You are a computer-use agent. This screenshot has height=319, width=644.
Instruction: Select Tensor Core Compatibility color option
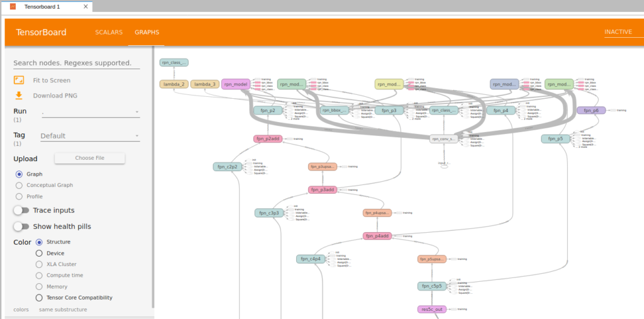pyautogui.click(x=40, y=298)
